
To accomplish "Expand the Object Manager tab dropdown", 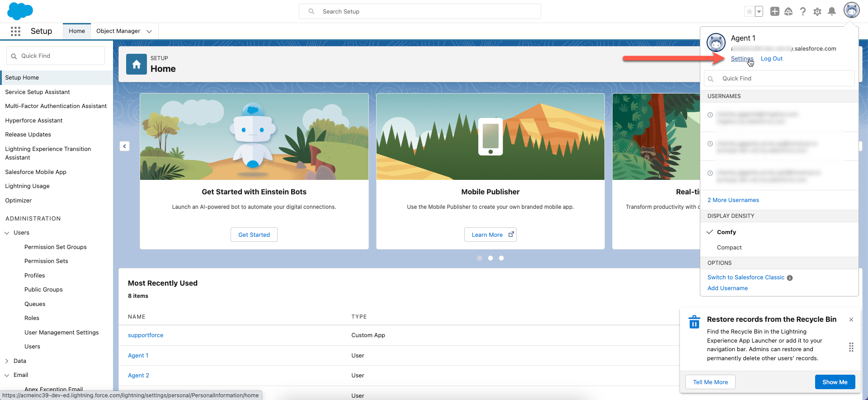I will (149, 31).
